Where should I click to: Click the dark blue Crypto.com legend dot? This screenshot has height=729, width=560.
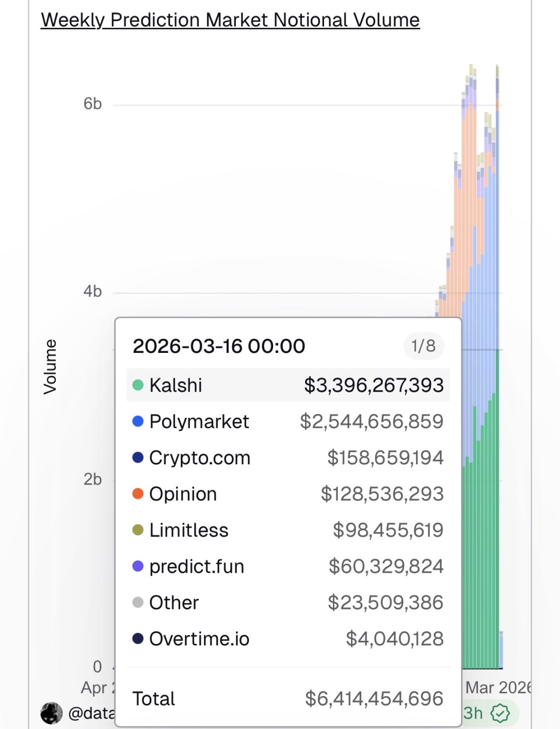(x=138, y=458)
